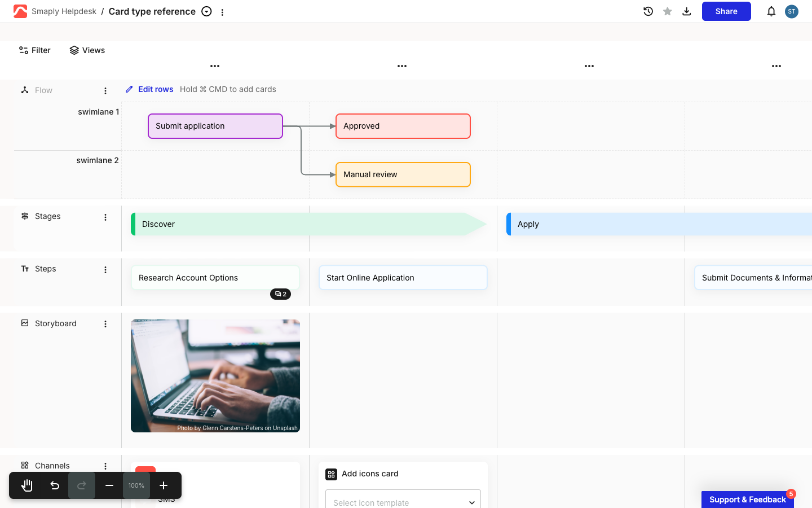The width and height of the screenshot is (812, 508).
Task: Select the Discover stage card
Action: pos(308,224)
